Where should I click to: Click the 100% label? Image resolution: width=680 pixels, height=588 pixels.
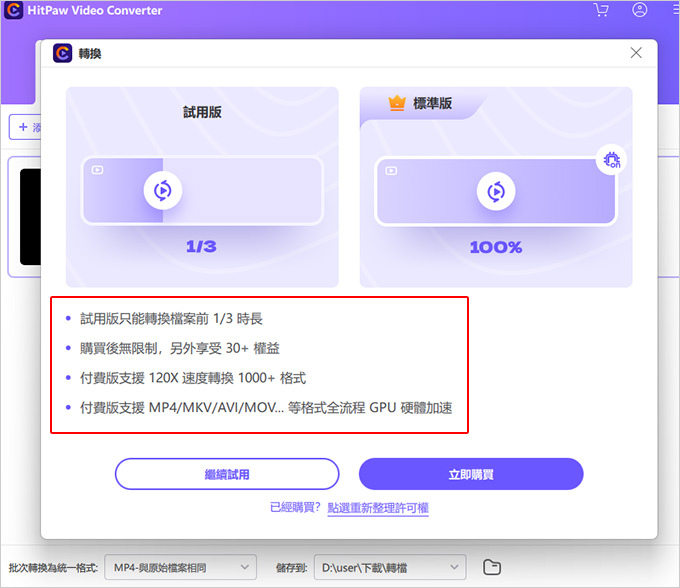496,247
